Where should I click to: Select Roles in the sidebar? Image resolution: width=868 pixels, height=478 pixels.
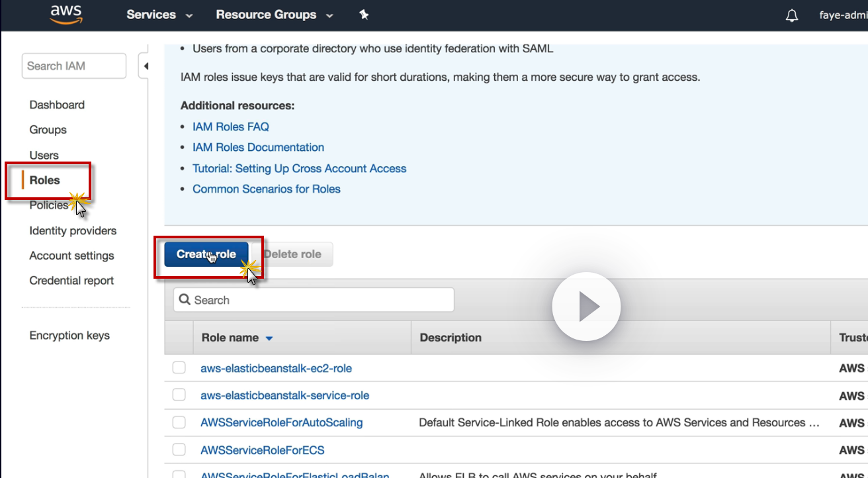[45, 180]
